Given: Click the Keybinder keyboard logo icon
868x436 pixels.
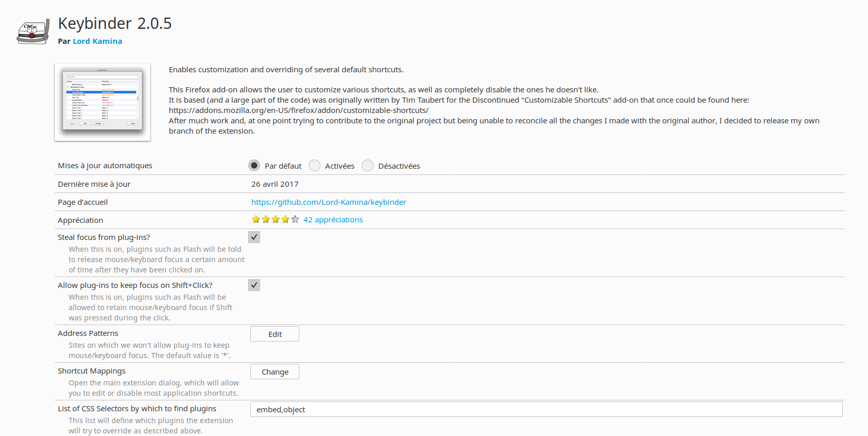Looking at the screenshot, I should pos(34,32).
